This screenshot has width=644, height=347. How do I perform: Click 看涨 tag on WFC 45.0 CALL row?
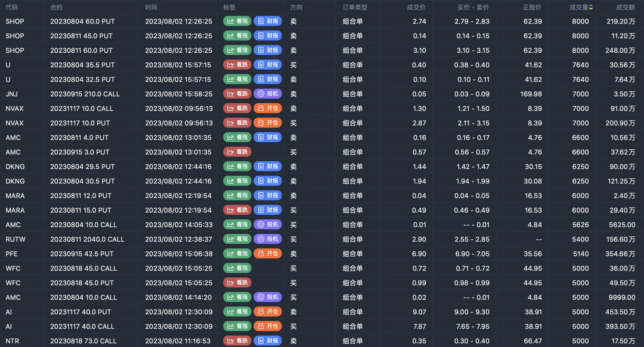pyautogui.click(x=237, y=268)
